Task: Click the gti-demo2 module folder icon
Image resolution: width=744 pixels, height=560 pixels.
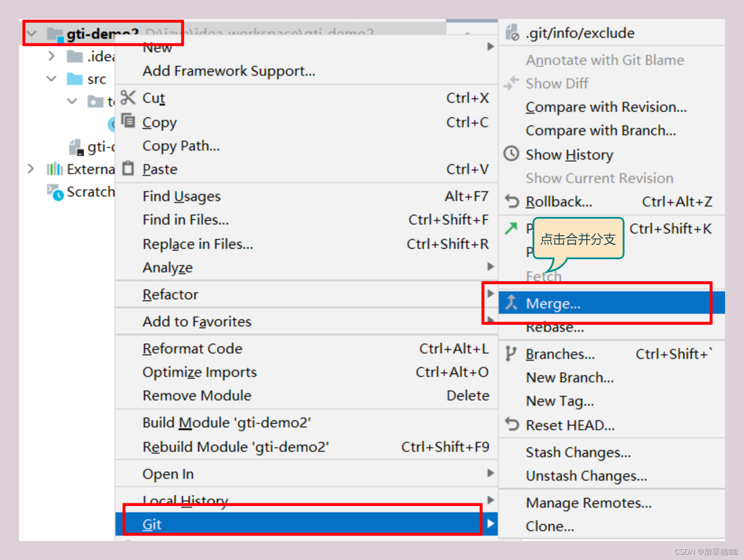Action: click(55, 34)
